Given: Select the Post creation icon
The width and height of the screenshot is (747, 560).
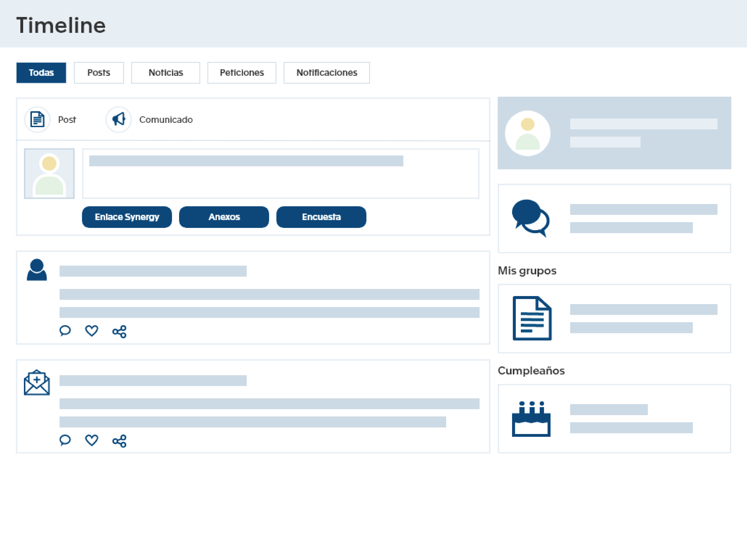Looking at the screenshot, I should point(37,119).
